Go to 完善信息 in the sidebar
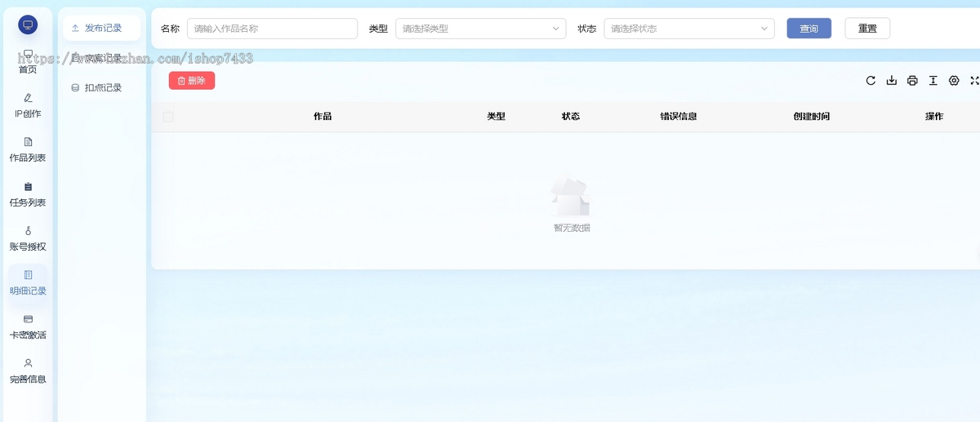980x422 pixels. [x=28, y=371]
